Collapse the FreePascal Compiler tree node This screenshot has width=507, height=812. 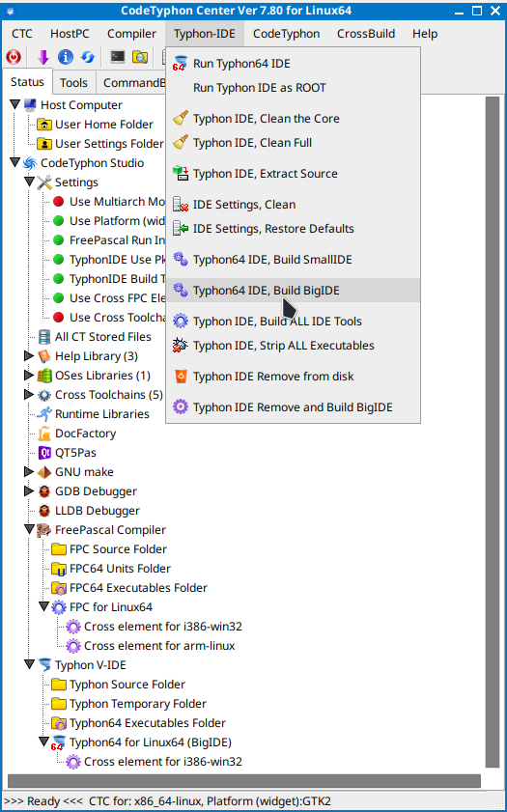coord(29,530)
